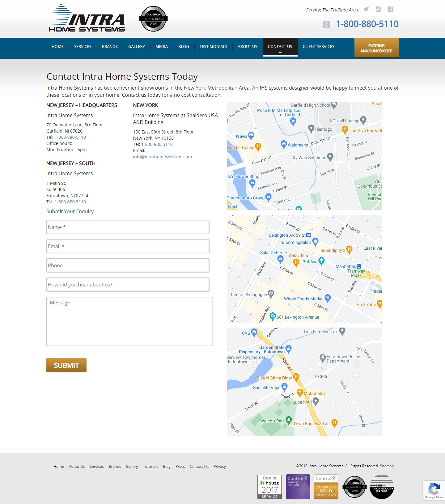Open the Instagram icon in the header
This screenshot has height=504, width=445.
[378, 9]
